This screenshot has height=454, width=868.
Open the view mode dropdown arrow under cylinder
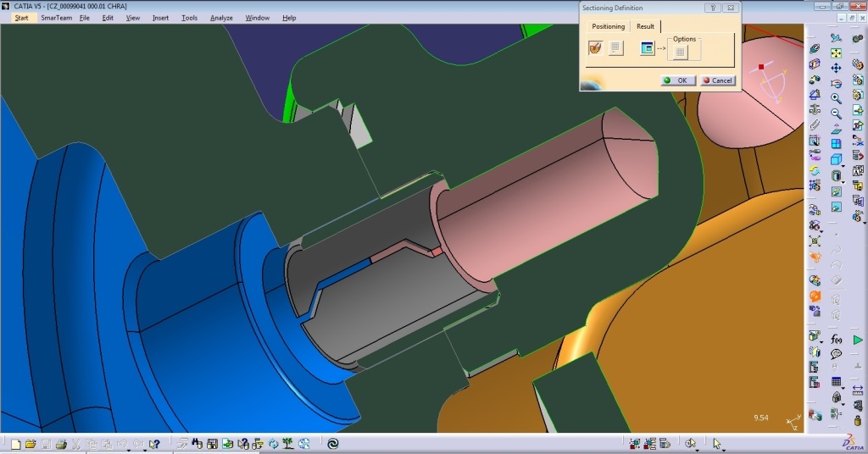pos(843,181)
